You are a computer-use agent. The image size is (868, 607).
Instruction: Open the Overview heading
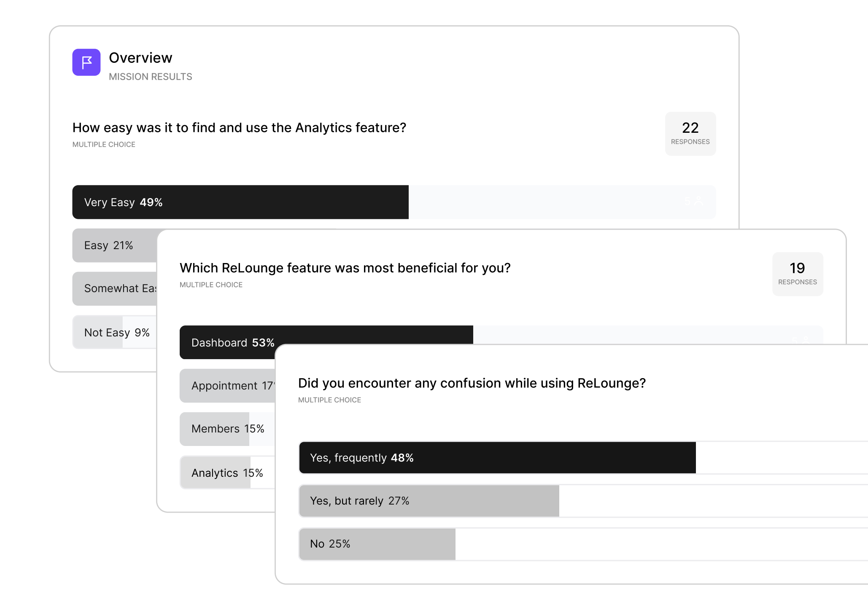tap(140, 58)
